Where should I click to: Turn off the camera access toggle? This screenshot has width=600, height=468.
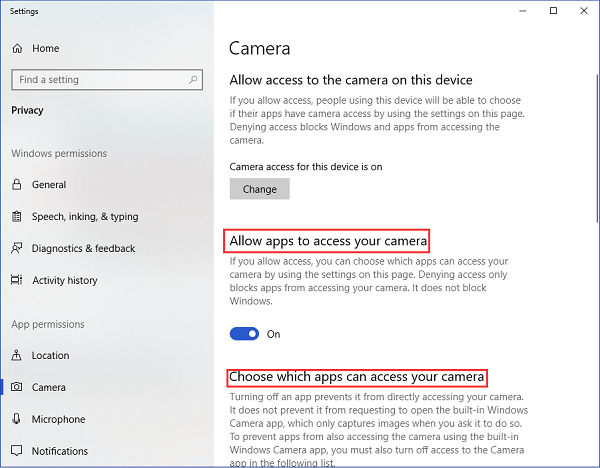click(x=244, y=334)
